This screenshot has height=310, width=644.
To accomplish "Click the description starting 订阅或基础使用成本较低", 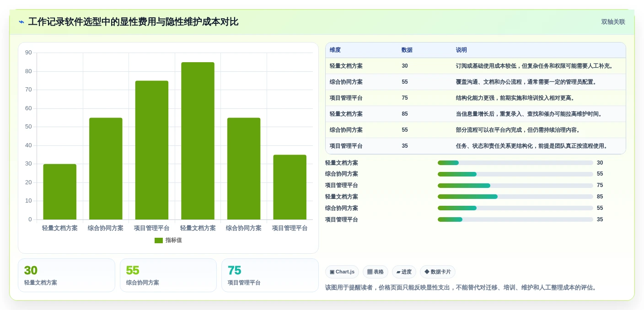I will pyautogui.click(x=535, y=66).
